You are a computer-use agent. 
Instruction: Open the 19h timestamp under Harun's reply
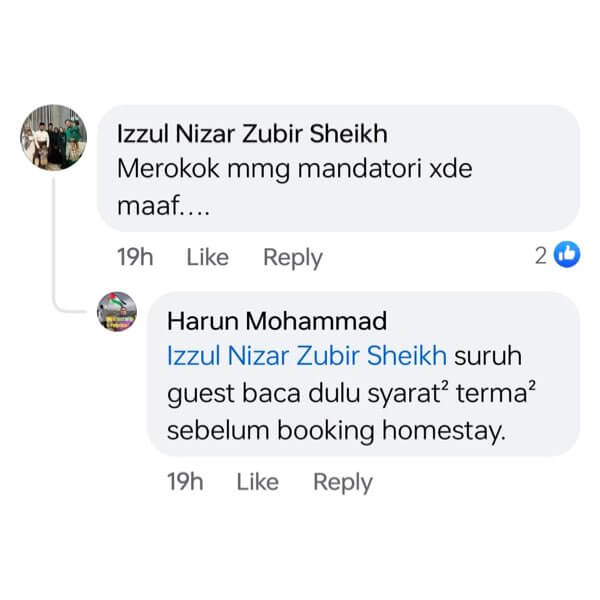[x=185, y=481]
